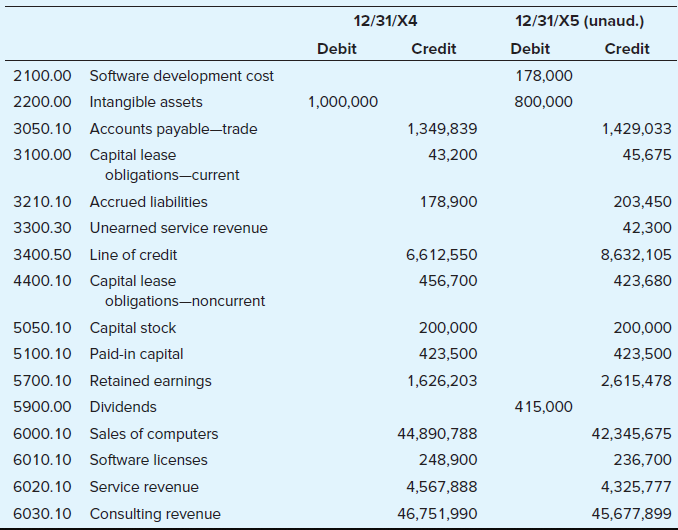Click the 12/31/X4 column header
Screen dimensions: 678x530
click(x=385, y=21)
